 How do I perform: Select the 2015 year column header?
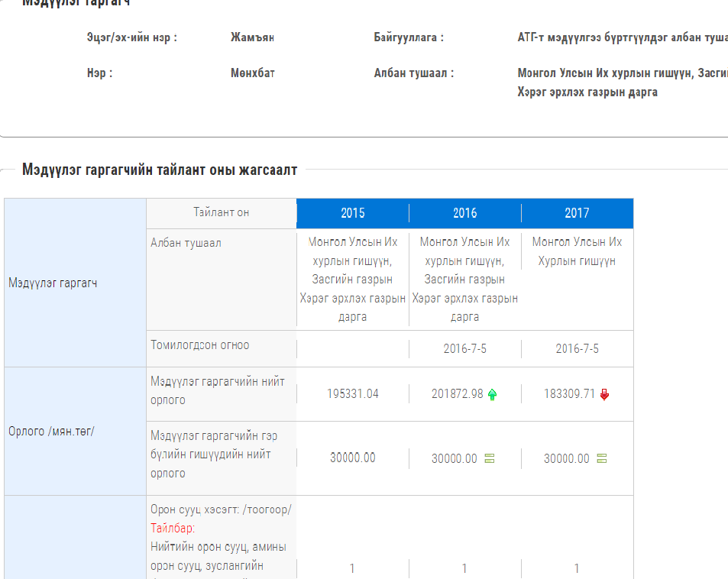tap(353, 213)
